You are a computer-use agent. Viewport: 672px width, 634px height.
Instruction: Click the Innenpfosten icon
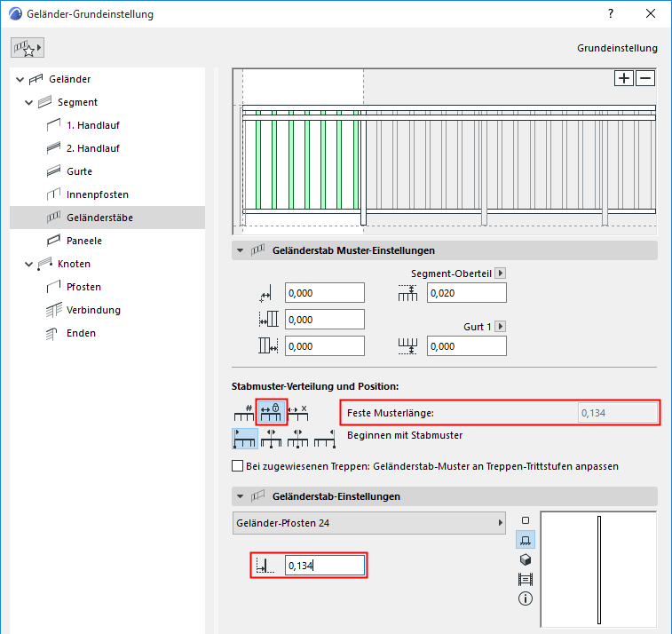[53, 194]
